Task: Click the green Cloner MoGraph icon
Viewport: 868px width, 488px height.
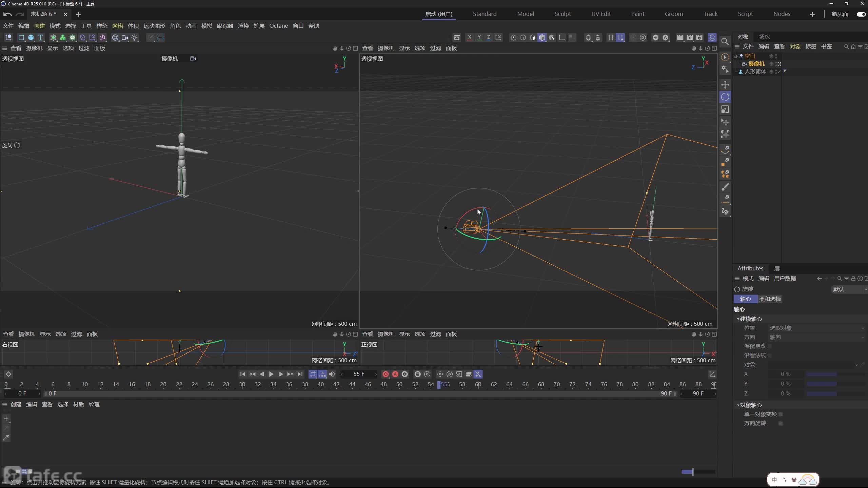Action: 63,38
